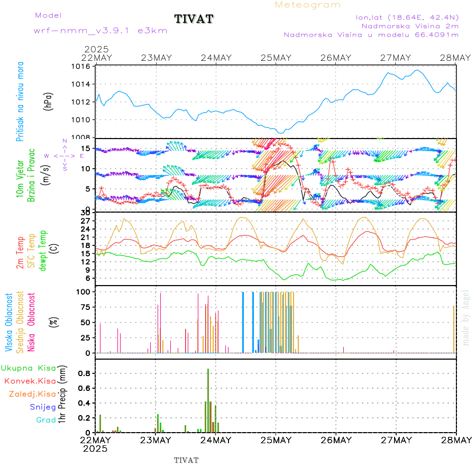476x476 pixels.
Task: Select the wrf-nmm_v3.9.1 e3km model text
Action: (100, 31)
